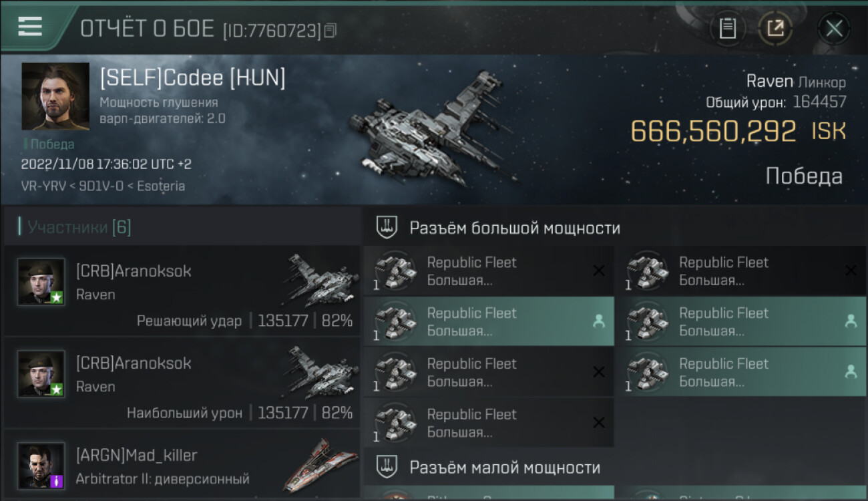Click the share report icon
The width and height of the screenshot is (868, 501).
775,29
